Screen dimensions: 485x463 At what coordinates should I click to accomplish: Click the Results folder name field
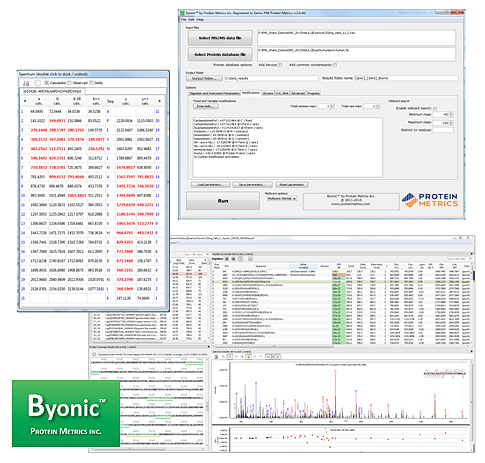(x=406, y=78)
